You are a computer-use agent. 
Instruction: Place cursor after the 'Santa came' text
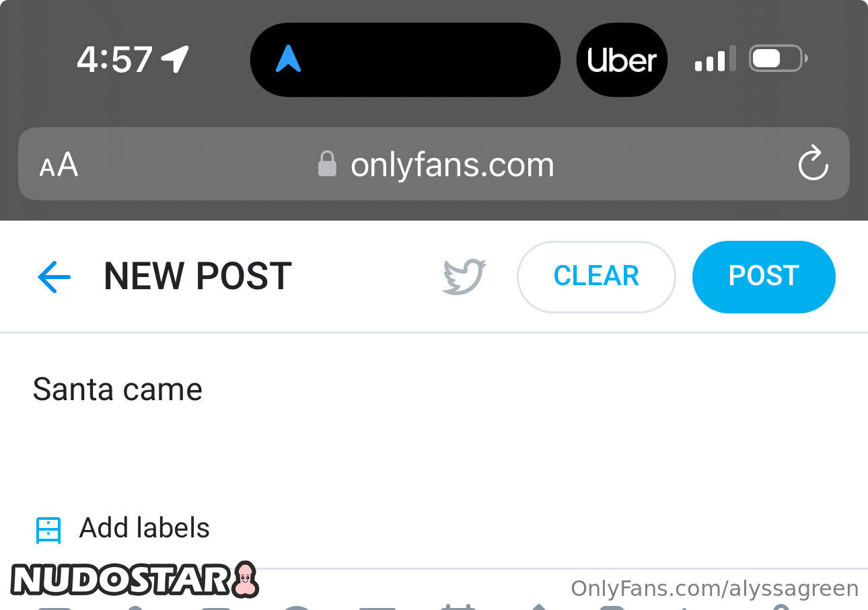click(204, 389)
